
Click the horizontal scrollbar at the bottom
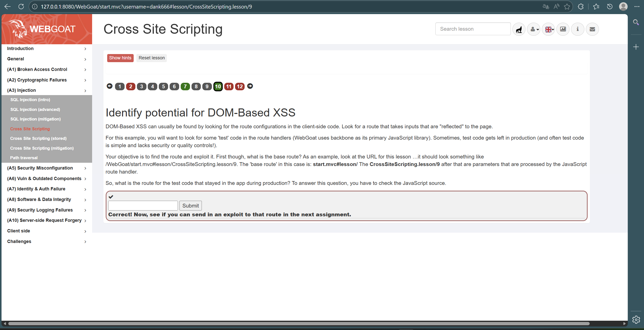299,323
